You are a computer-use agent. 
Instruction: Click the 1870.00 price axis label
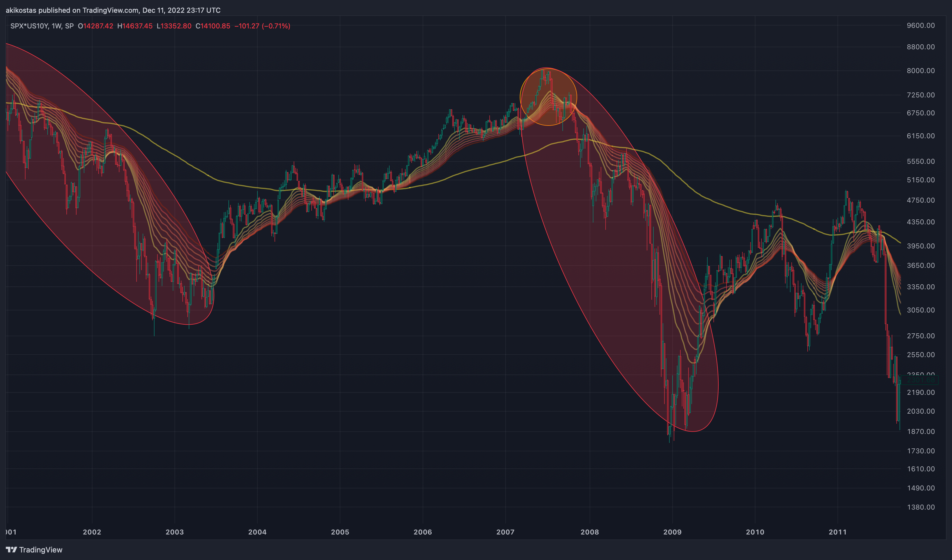921,431
